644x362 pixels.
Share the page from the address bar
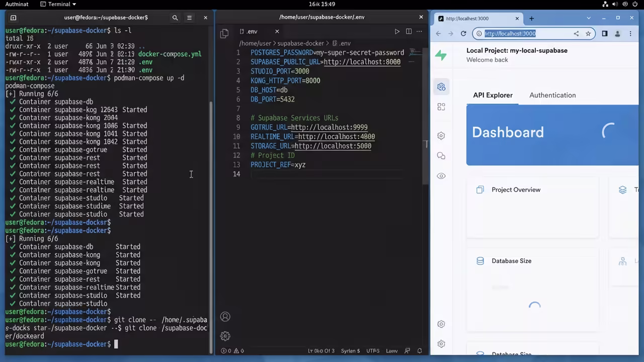576,34
